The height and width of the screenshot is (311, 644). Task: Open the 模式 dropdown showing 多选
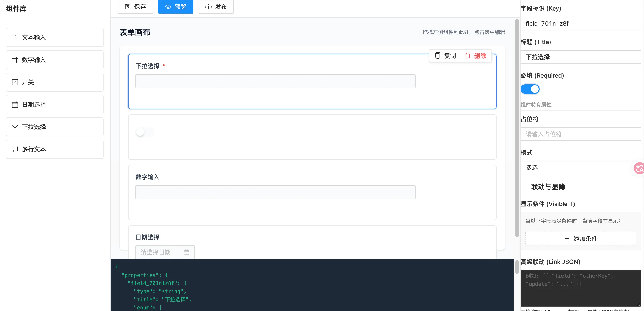tap(581, 167)
